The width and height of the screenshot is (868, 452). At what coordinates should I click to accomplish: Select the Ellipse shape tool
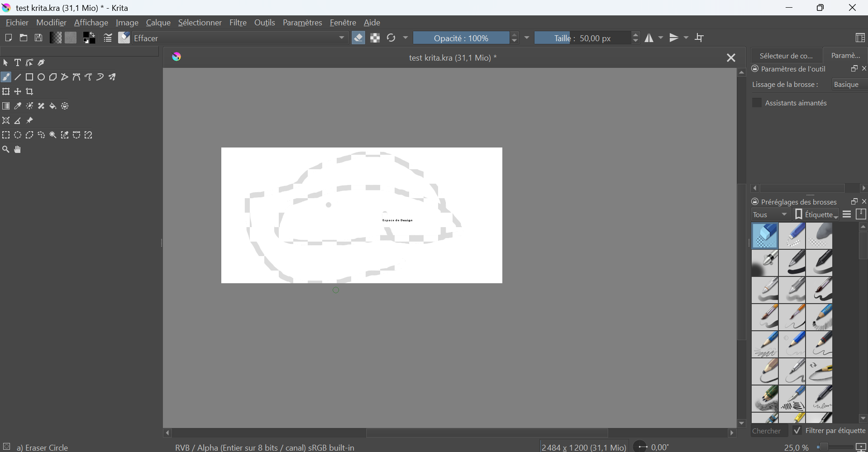tap(42, 77)
